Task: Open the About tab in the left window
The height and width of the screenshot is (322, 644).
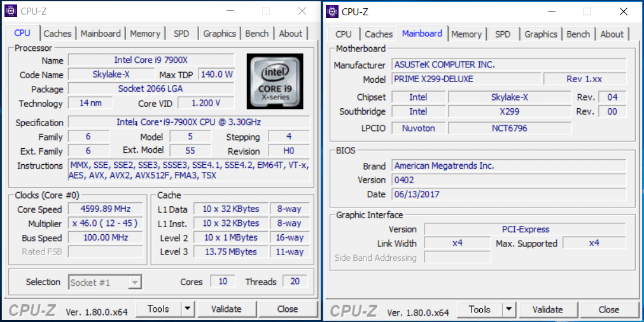Action: [290, 34]
